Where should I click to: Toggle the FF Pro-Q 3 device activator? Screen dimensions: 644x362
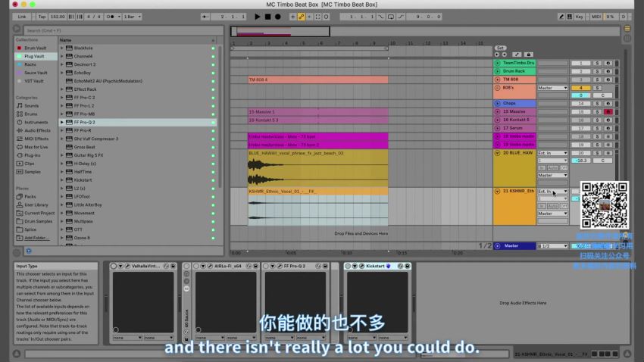pyautogui.click(x=266, y=266)
